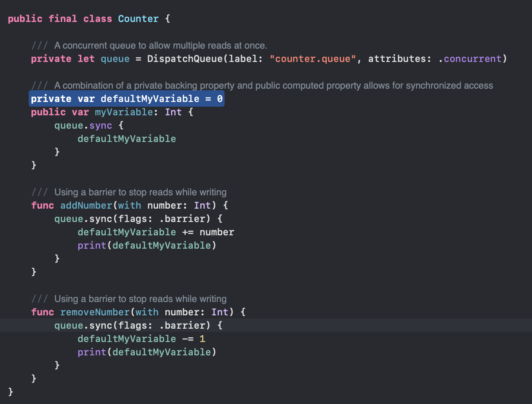Click 'func' keyword before removeNumber
Viewport: 532px width, 404px height.
(x=43, y=312)
